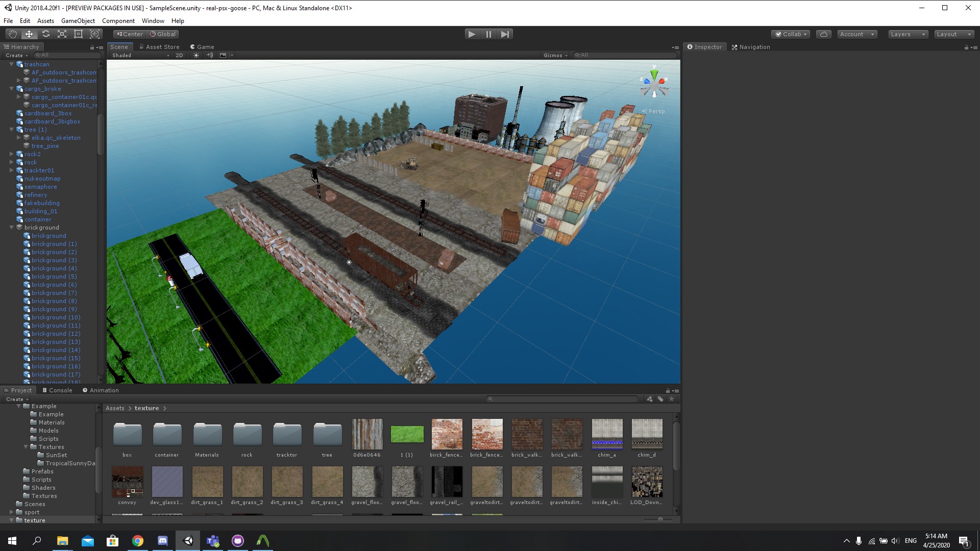Viewport: 980px width, 551px height.
Task: Click the Step frame button
Action: (505, 34)
